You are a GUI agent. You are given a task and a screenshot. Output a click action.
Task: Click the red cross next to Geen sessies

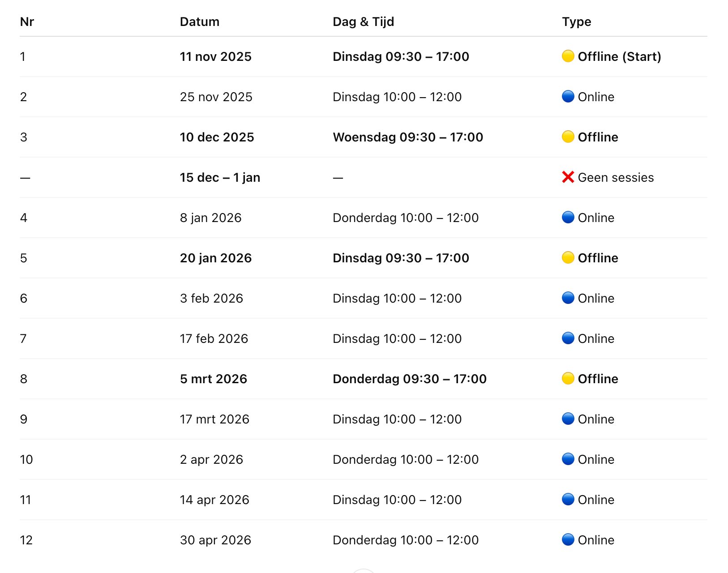point(568,177)
